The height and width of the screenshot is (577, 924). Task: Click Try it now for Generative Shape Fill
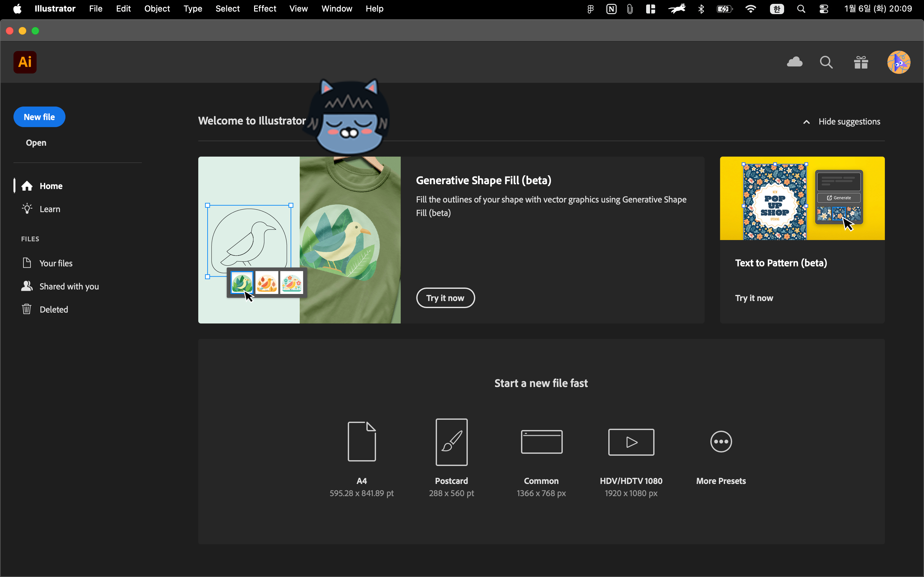tap(445, 298)
